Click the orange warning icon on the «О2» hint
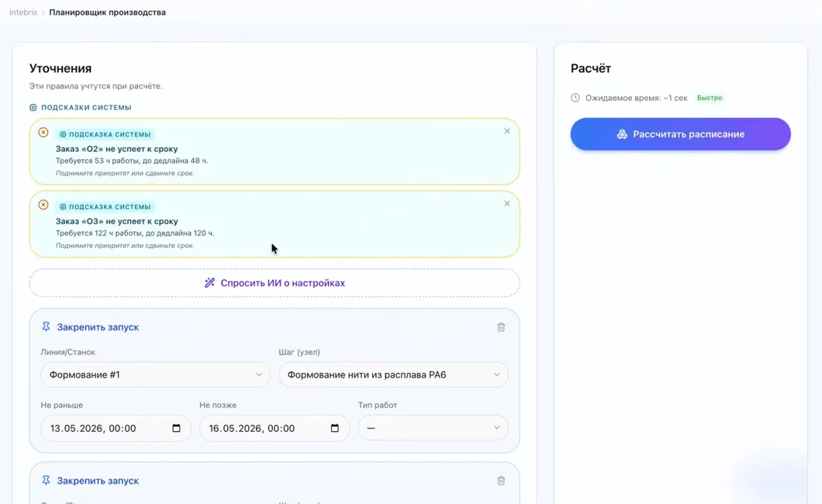822x504 pixels. [x=43, y=133]
